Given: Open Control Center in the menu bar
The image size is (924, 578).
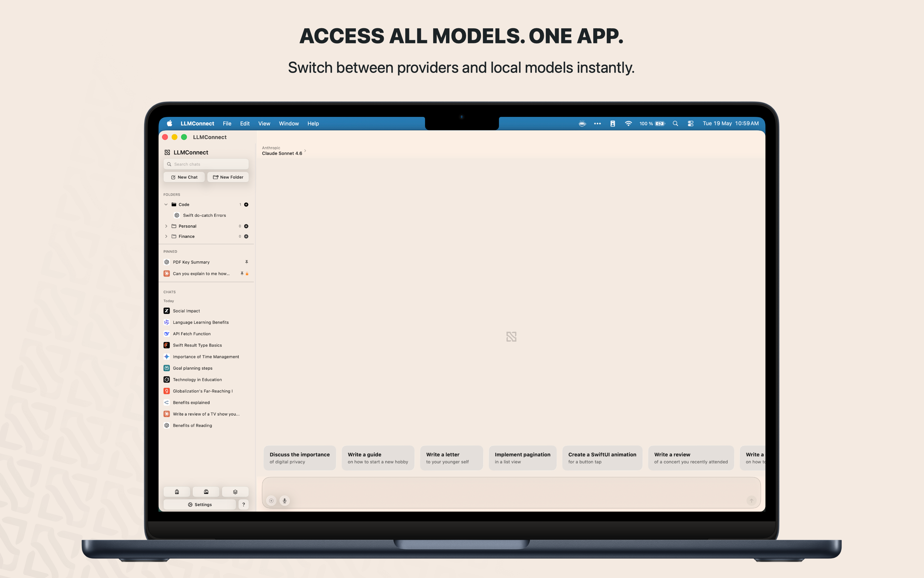Looking at the screenshot, I should click(x=691, y=124).
